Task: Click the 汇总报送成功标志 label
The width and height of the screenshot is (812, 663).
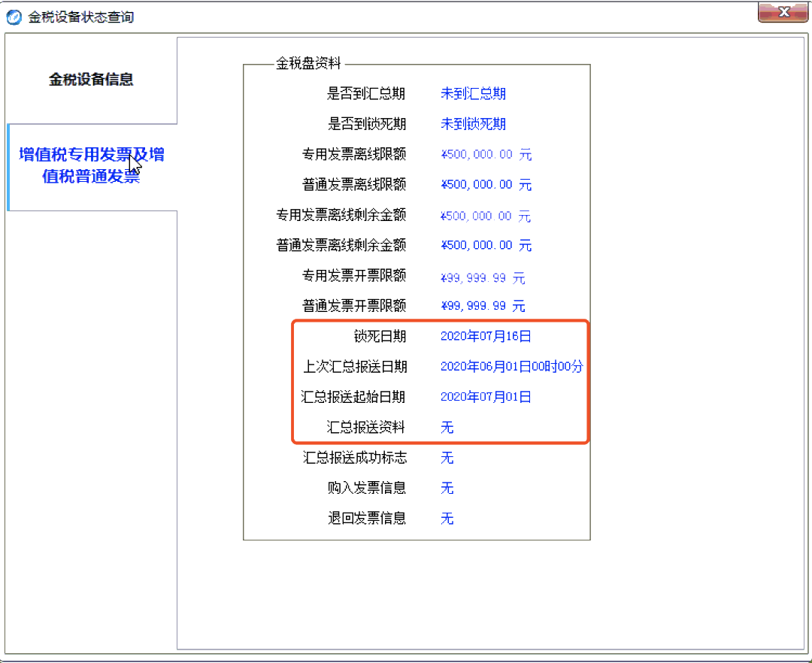Action: pyautogui.click(x=355, y=458)
